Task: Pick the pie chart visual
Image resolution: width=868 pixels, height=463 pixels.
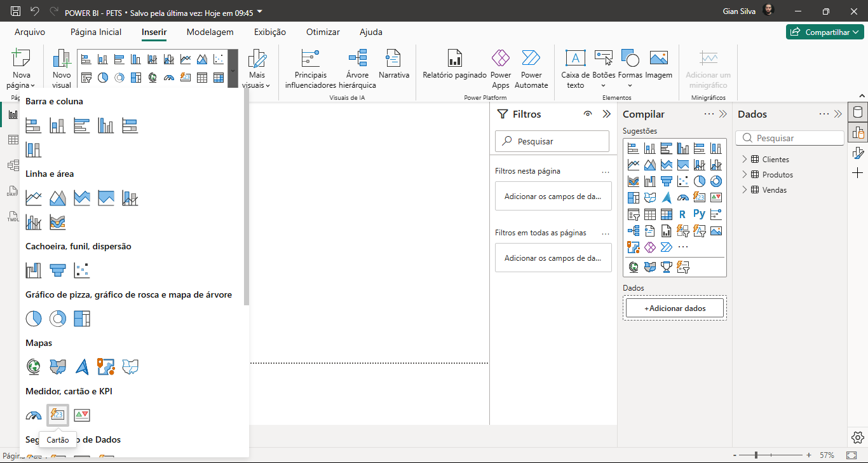Action: [34, 319]
